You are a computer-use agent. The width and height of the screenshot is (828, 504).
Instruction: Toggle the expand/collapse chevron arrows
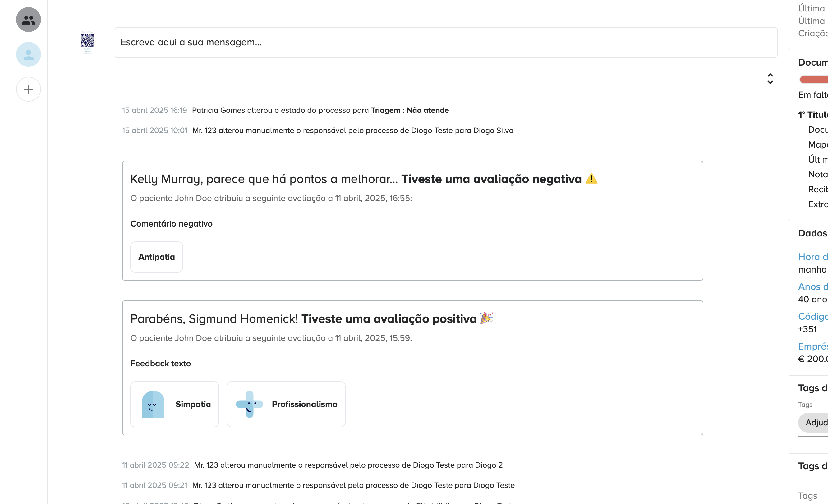coord(770,79)
